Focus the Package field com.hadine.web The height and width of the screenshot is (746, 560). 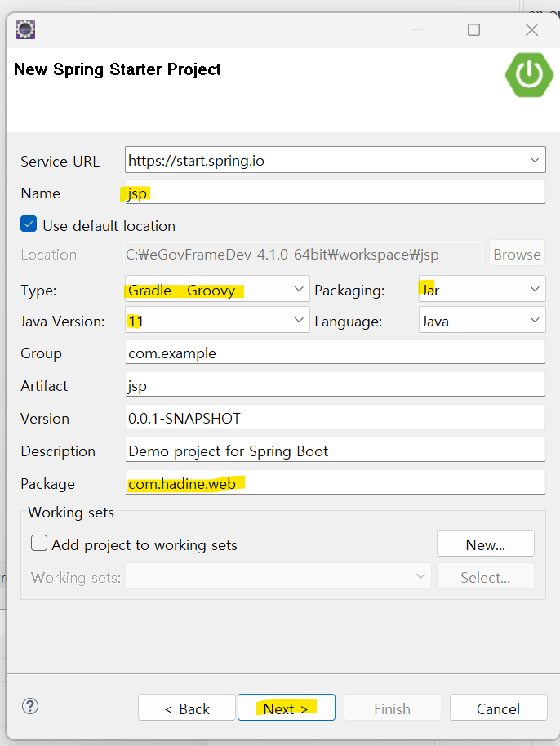click(336, 482)
